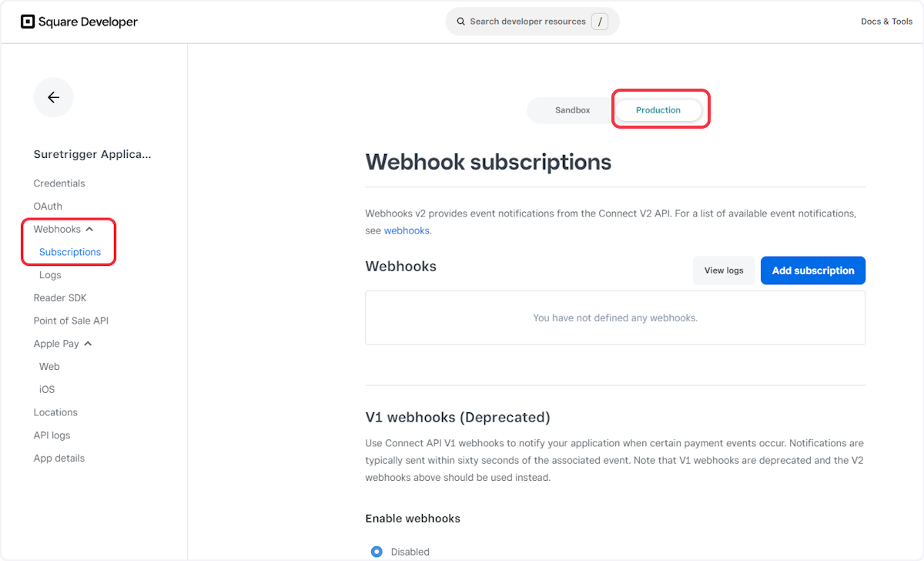
Task: Toggle the Sandbox environment option
Action: 572,110
